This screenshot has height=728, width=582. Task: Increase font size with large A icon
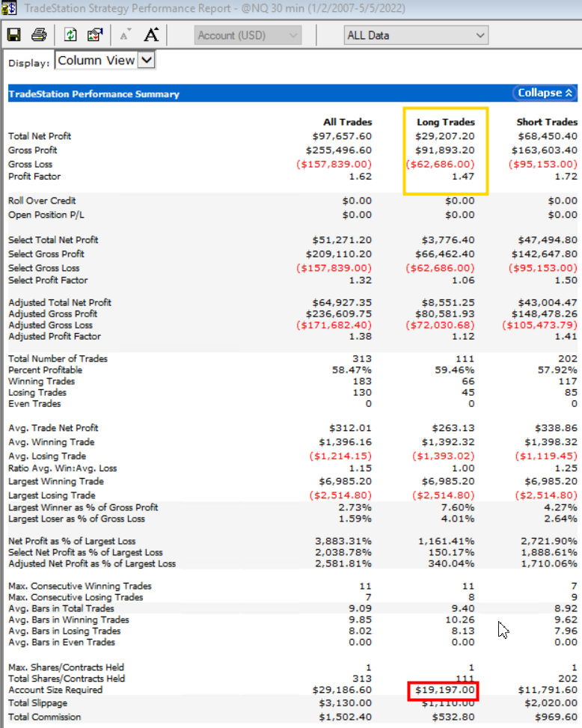coord(151,35)
